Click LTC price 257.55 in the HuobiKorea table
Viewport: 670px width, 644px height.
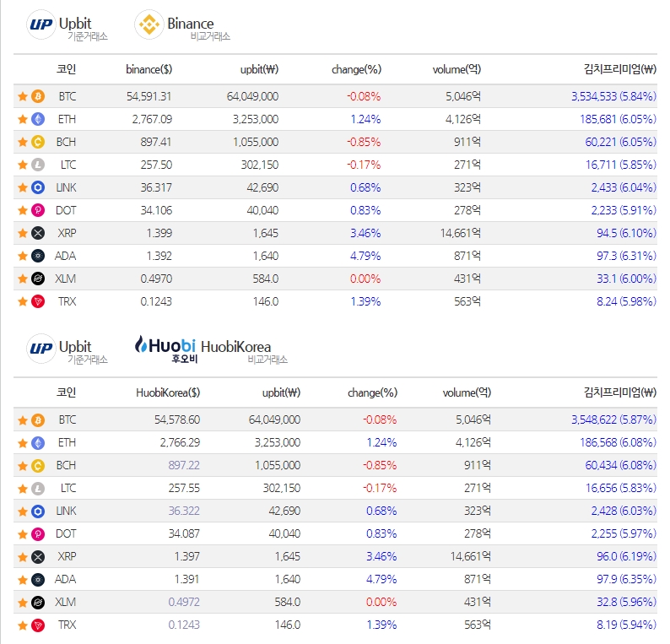click(x=184, y=489)
